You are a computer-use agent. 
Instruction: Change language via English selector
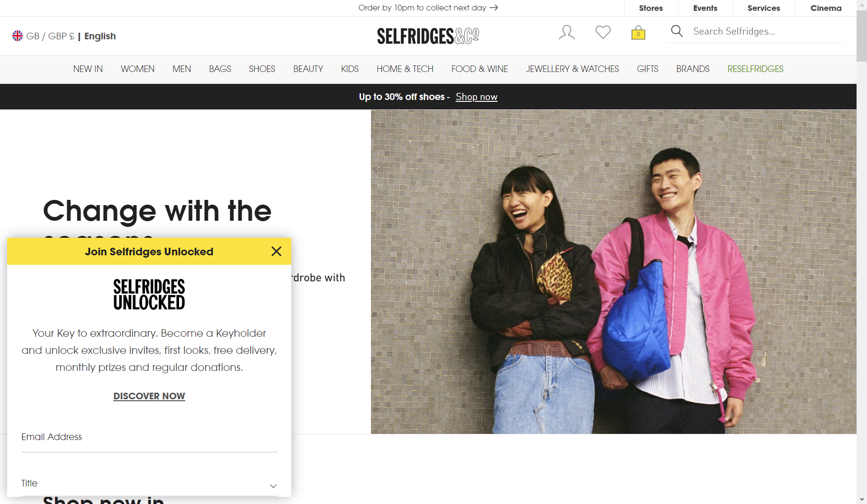pyautogui.click(x=100, y=36)
